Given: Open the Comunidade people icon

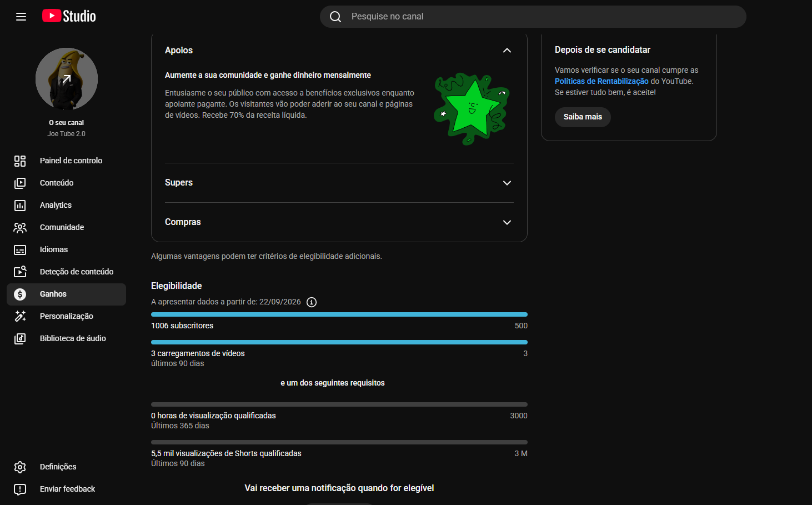Looking at the screenshot, I should click(20, 228).
